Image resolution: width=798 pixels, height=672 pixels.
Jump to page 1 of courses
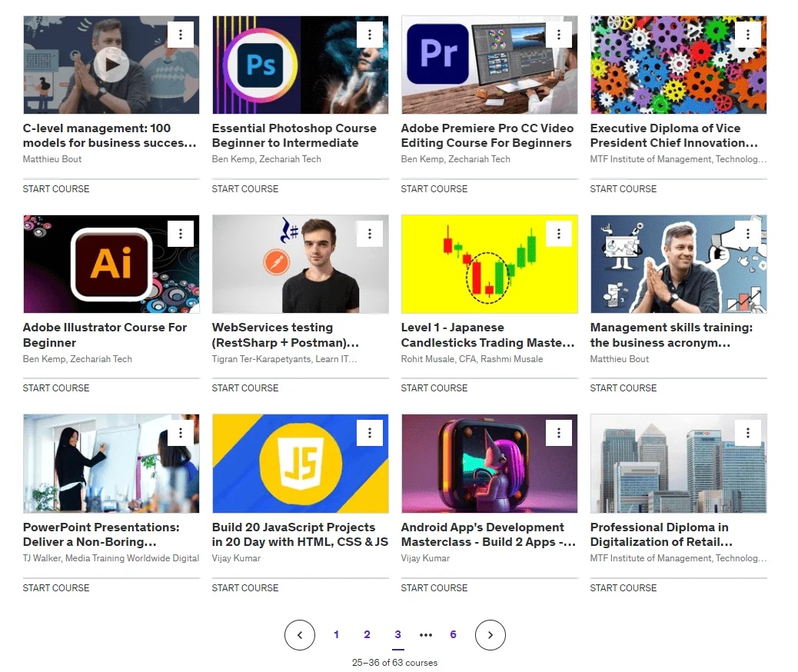click(x=337, y=634)
